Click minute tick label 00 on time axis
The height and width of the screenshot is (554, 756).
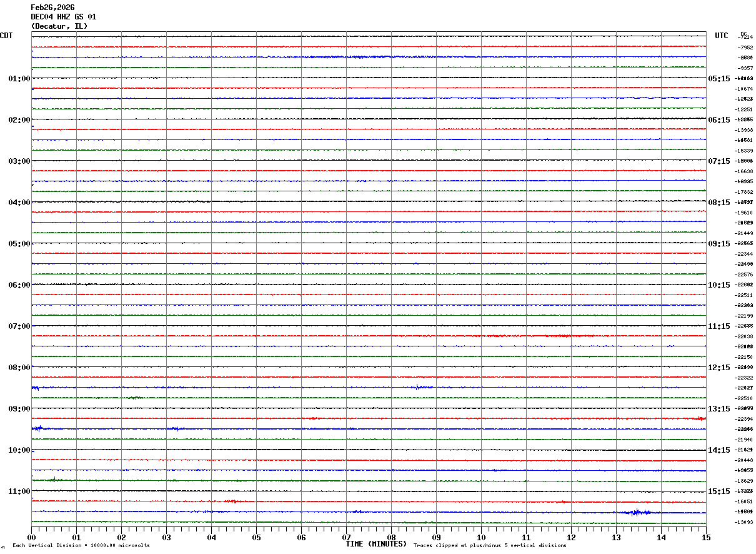[31, 536]
